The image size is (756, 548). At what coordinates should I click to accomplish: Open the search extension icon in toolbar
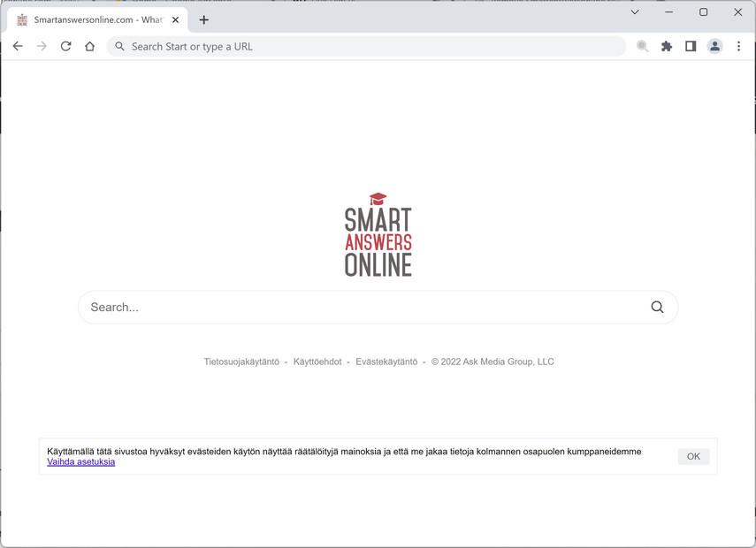click(x=642, y=46)
